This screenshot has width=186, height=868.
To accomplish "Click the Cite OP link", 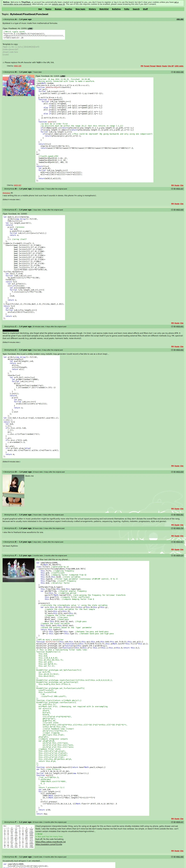I will coord(171,66).
